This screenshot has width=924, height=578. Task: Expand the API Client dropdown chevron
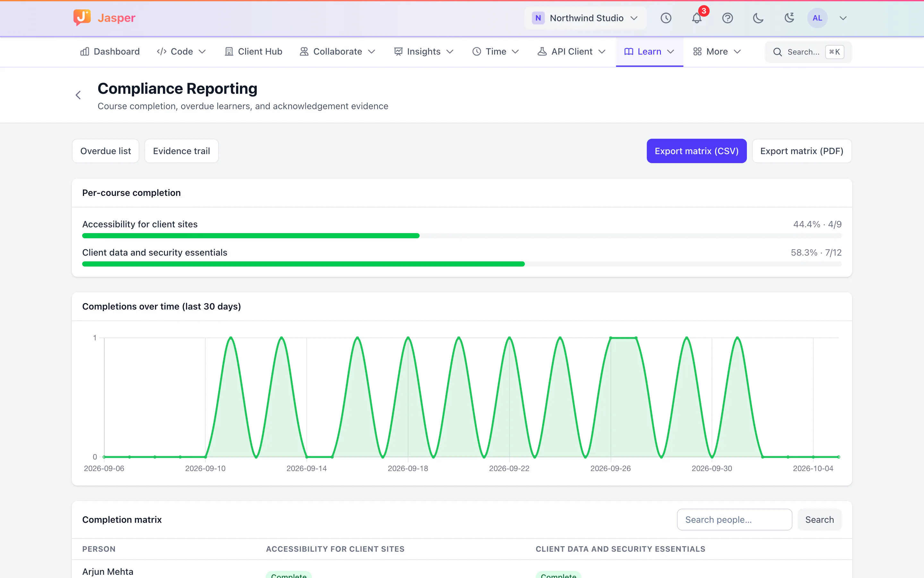pyautogui.click(x=602, y=52)
